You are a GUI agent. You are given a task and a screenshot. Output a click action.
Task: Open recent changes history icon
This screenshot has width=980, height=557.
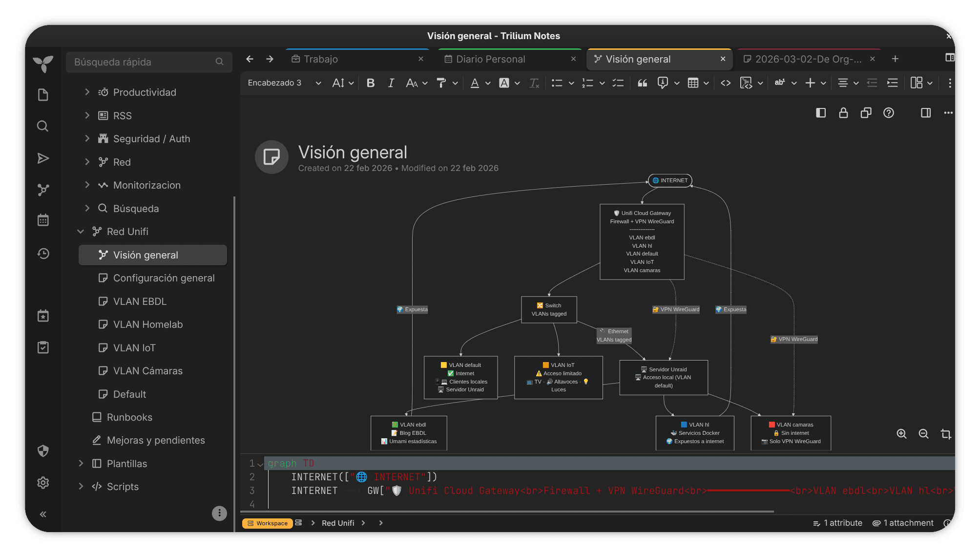click(x=43, y=254)
